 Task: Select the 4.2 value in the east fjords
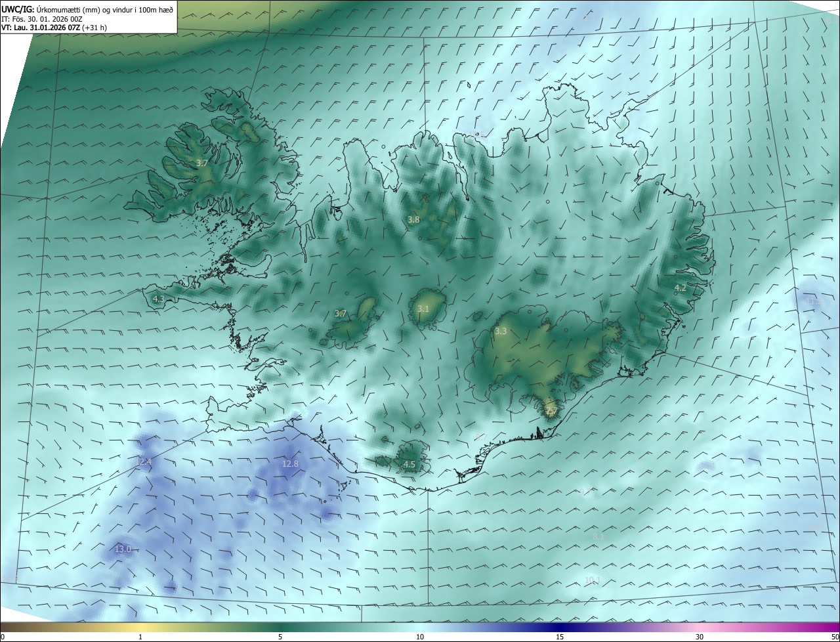(x=681, y=288)
